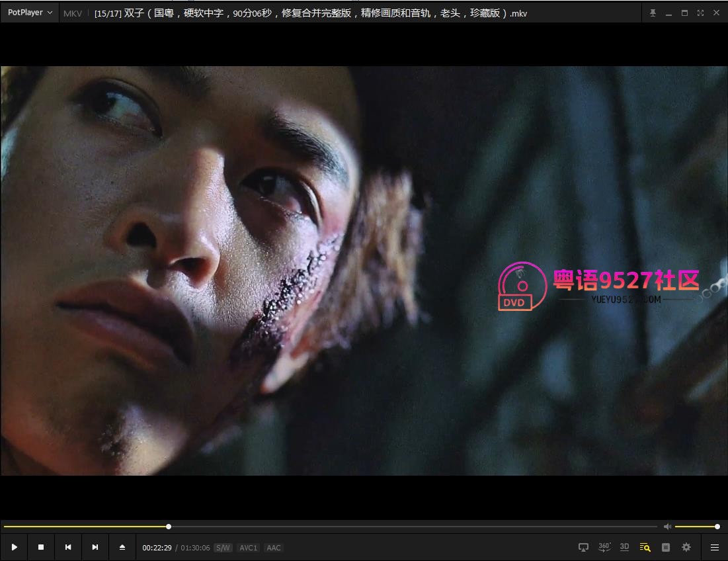Open the chapter/bookmark list icon
Screen dimensions: 728x561
coord(666,548)
